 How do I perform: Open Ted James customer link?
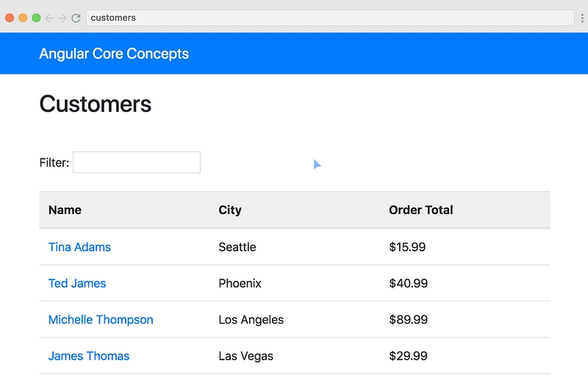(x=77, y=283)
